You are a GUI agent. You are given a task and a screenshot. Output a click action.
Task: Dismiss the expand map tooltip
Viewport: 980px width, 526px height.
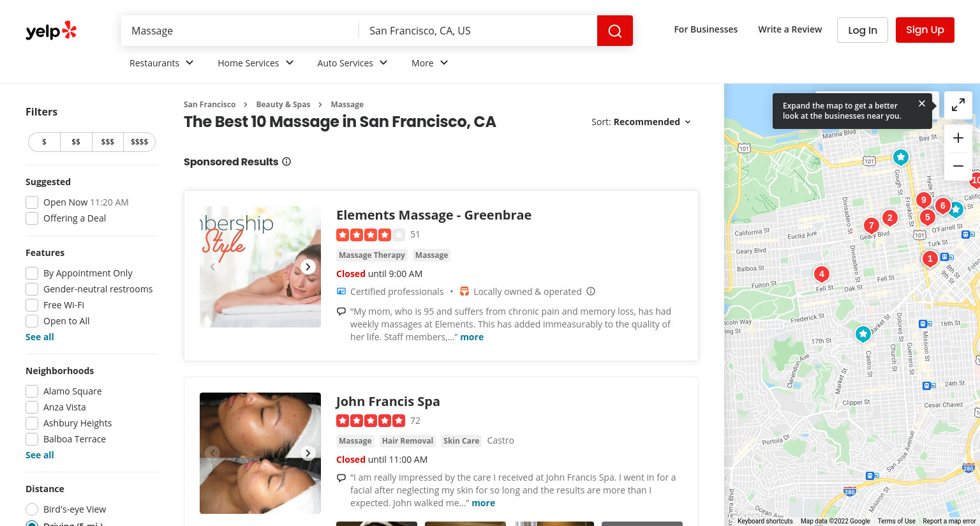click(921, 103)
